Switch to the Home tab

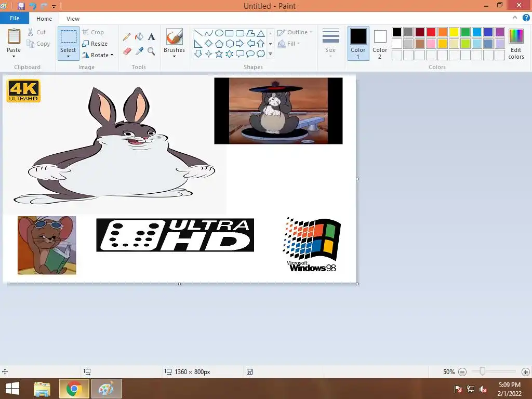[44, 19]
